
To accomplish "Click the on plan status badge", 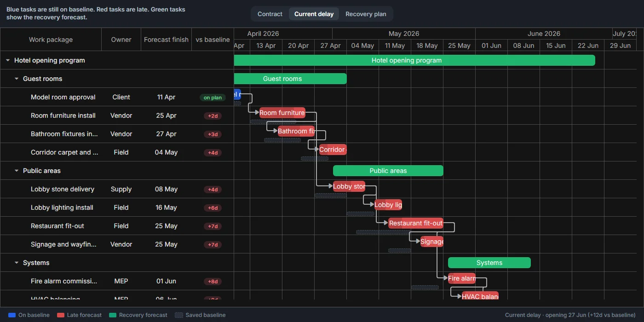I will [x=213, y=98].
